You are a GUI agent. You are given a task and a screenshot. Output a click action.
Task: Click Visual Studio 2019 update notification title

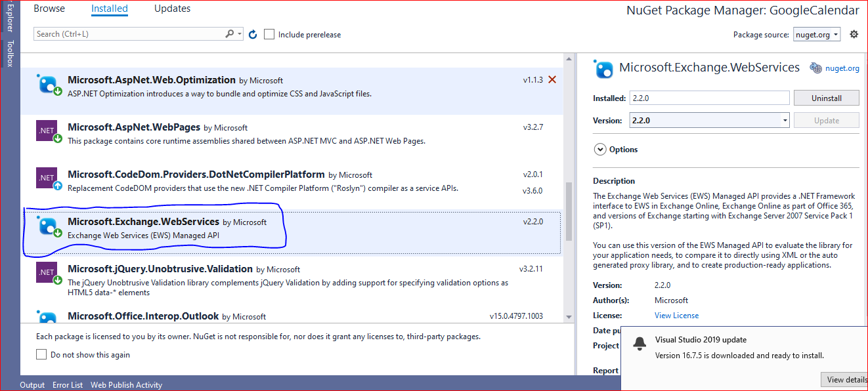[701, 340]
